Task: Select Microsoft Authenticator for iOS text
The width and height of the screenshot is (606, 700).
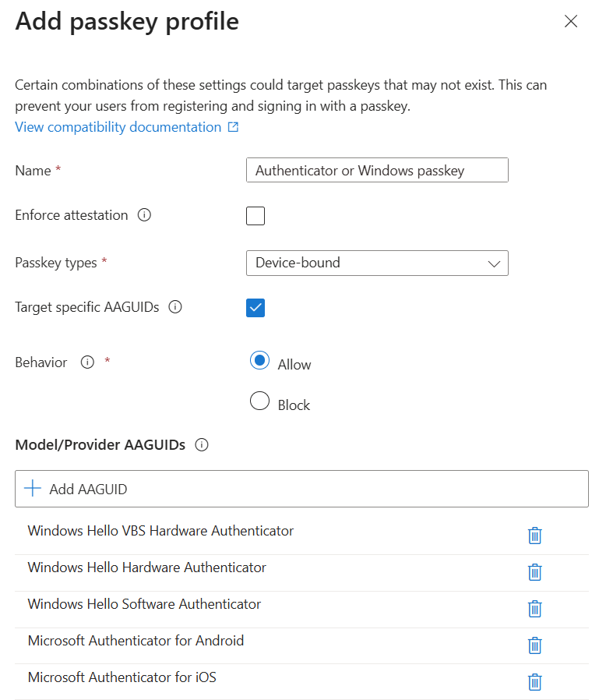Action: [x=122, y=677]
